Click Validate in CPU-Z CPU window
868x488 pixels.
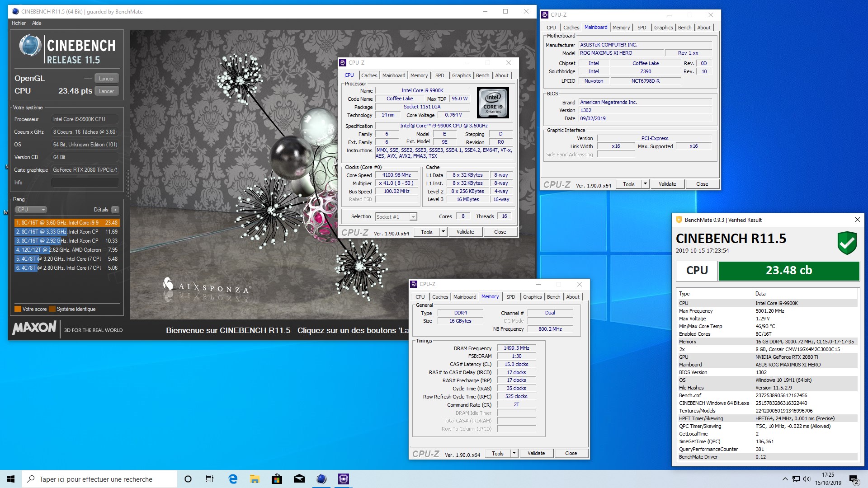pyautogui.click(x=465, y=232)
